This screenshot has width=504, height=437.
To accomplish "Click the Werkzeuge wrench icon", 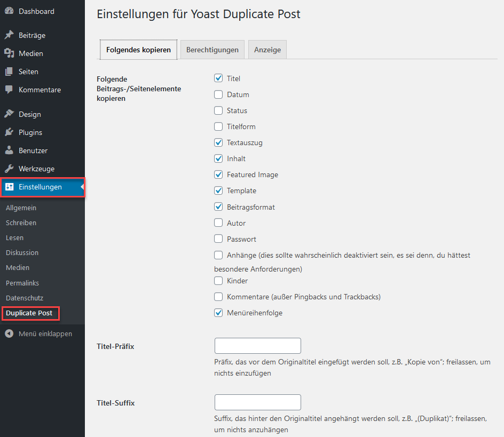I will pos(9,169).
